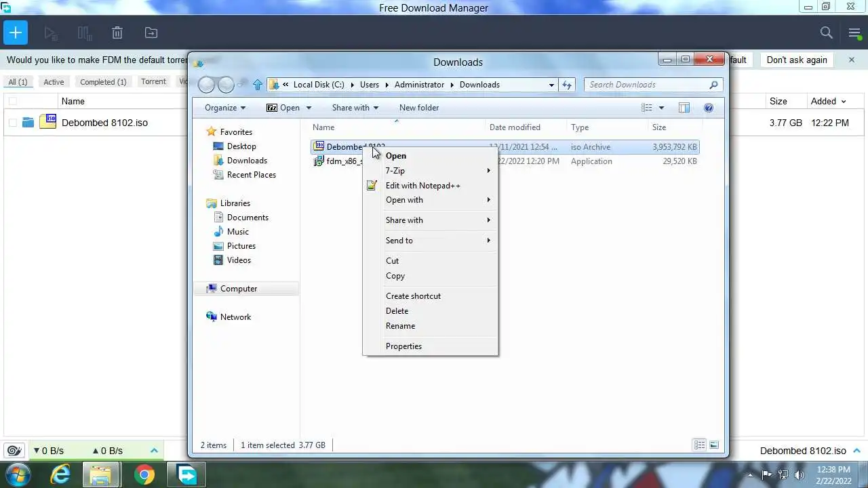
Task: Click the change view icon in Explorer
Action: 646,108
